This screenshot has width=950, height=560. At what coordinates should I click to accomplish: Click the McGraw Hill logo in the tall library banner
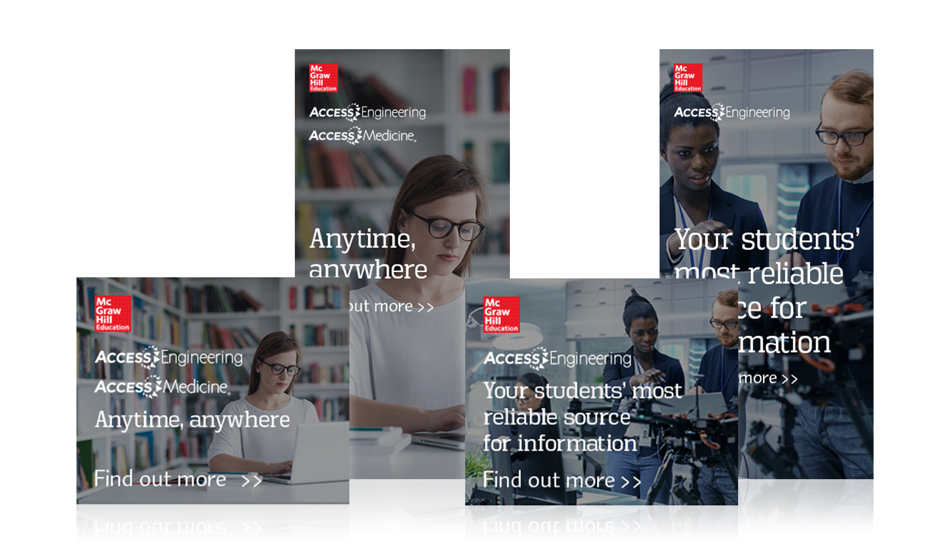(x=323, y=78)
